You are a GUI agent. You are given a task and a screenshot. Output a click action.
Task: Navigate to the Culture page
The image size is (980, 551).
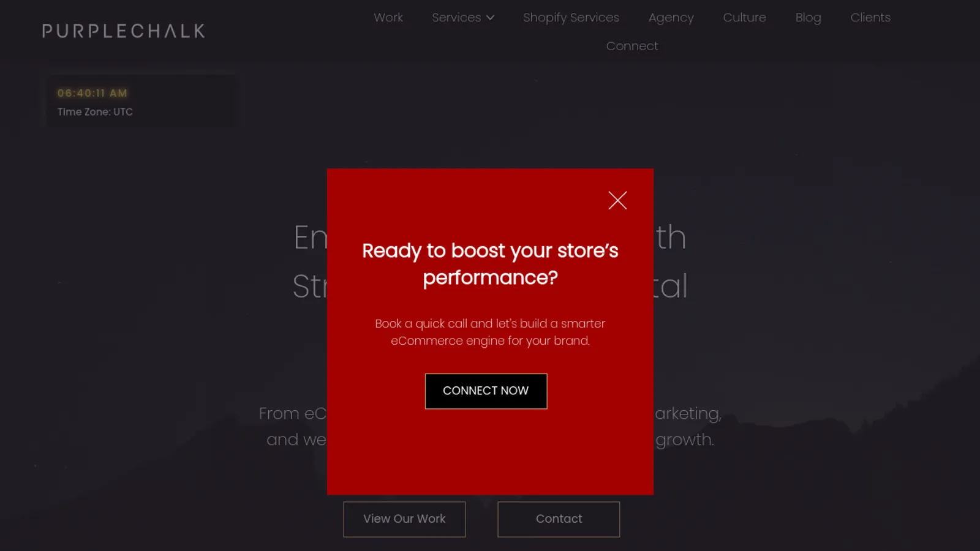pos(744,18)
